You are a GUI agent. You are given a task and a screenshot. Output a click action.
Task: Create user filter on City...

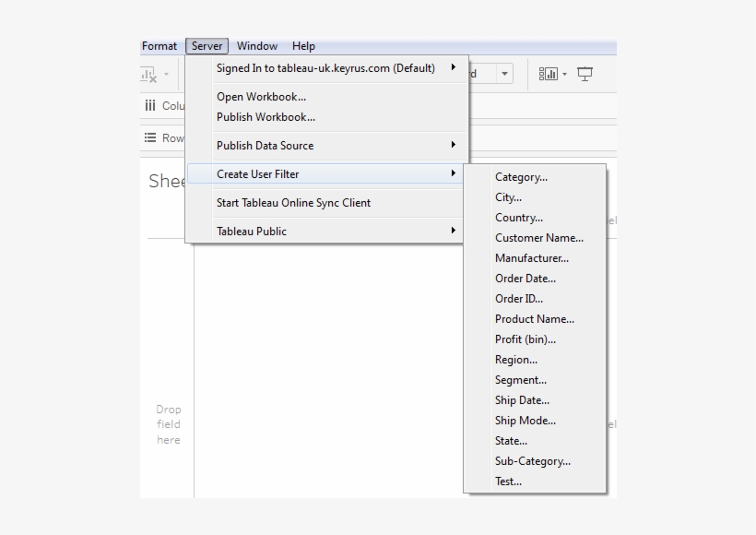(x=535, y=197)
